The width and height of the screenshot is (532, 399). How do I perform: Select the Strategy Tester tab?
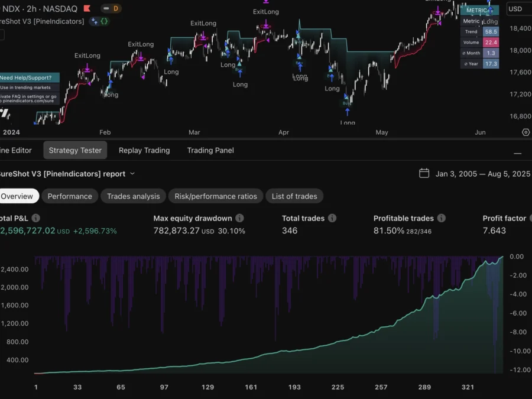click(75, 150)
